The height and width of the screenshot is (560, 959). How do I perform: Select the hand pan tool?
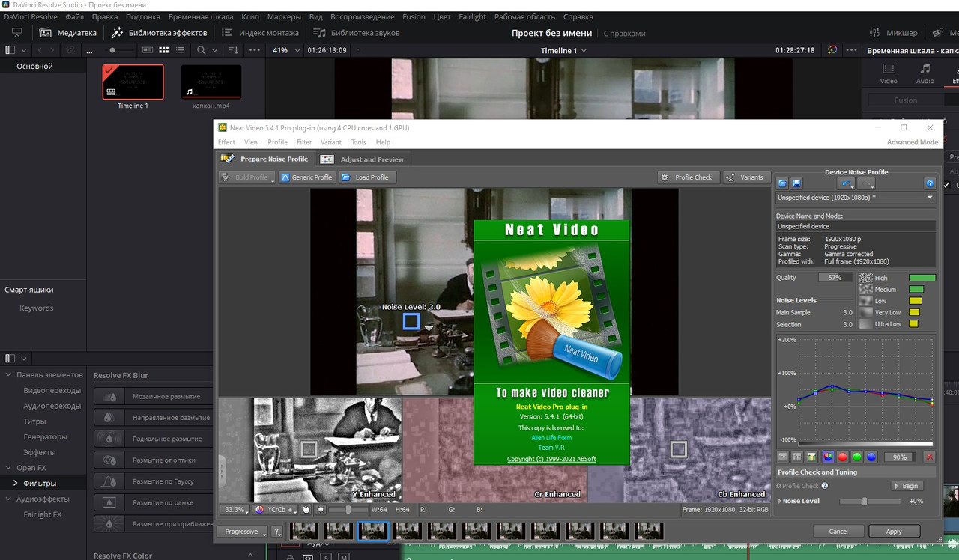(x=306, y=509)
